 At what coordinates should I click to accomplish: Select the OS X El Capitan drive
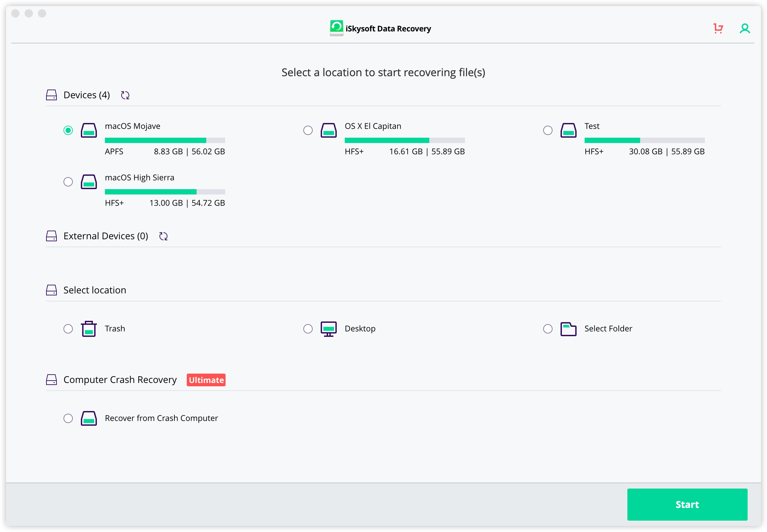coord(307,131)
